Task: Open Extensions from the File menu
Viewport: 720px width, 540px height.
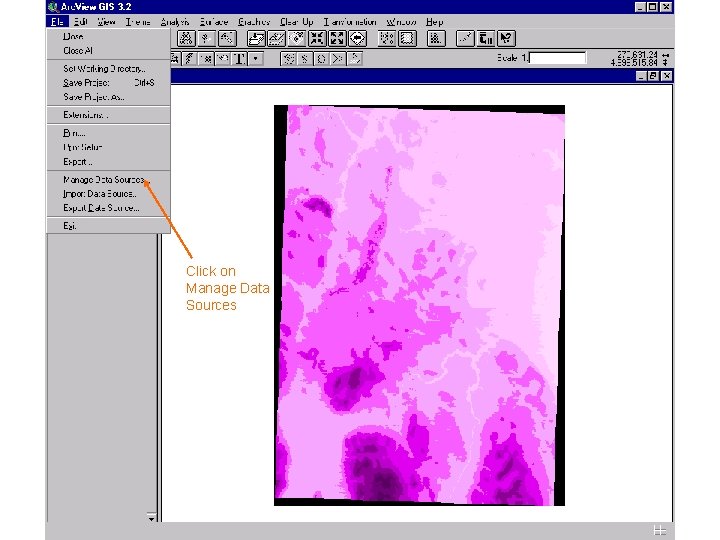Action: pyautogui.click(x=86, y=115)
